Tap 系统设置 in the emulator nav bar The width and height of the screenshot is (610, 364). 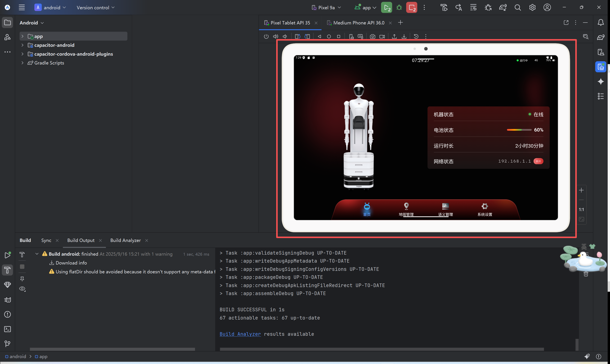485,209
